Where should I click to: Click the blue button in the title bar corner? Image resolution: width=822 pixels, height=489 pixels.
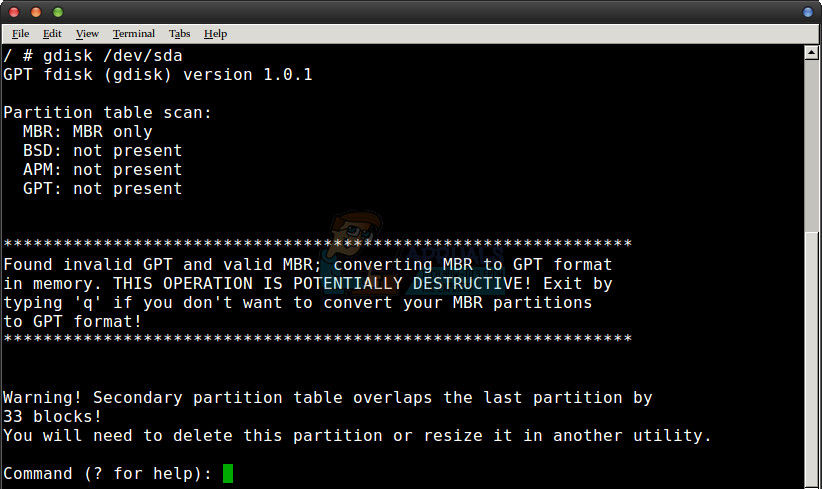808,12
